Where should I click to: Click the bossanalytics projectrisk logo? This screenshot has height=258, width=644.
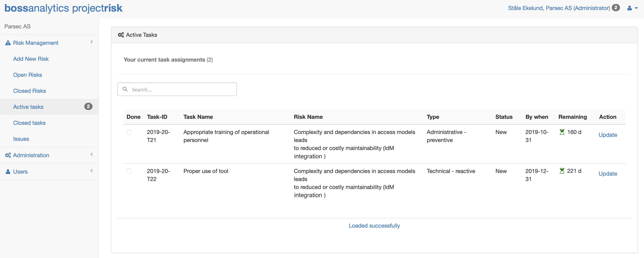63,8
